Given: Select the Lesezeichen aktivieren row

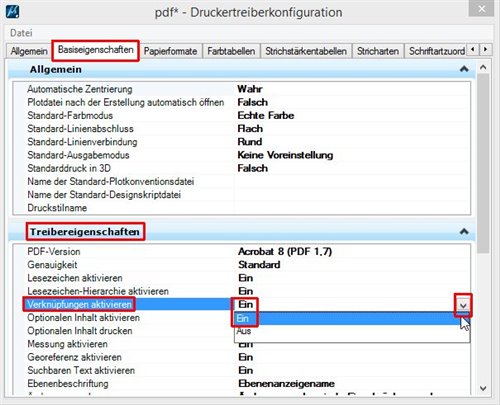Looking at the screenshot, I should click(x=242, y=278).
